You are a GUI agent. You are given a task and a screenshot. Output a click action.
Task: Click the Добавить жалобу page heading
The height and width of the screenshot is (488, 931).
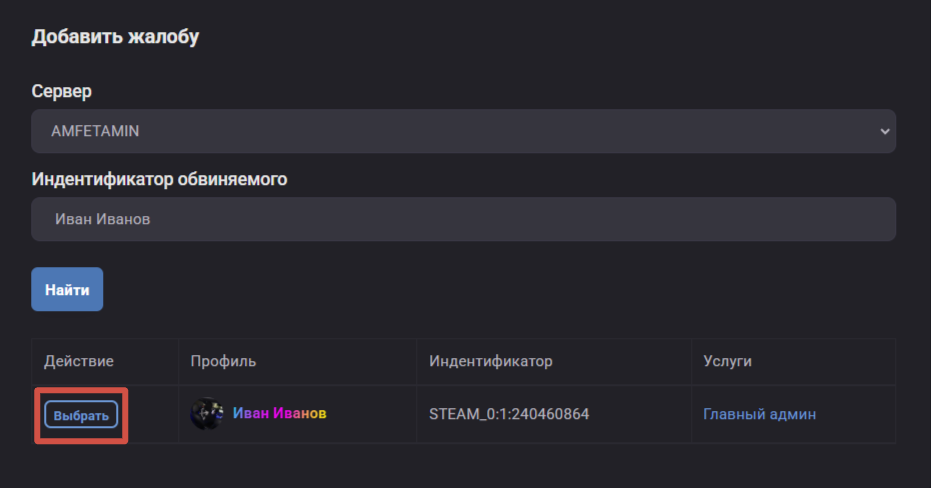click(115, 37)
